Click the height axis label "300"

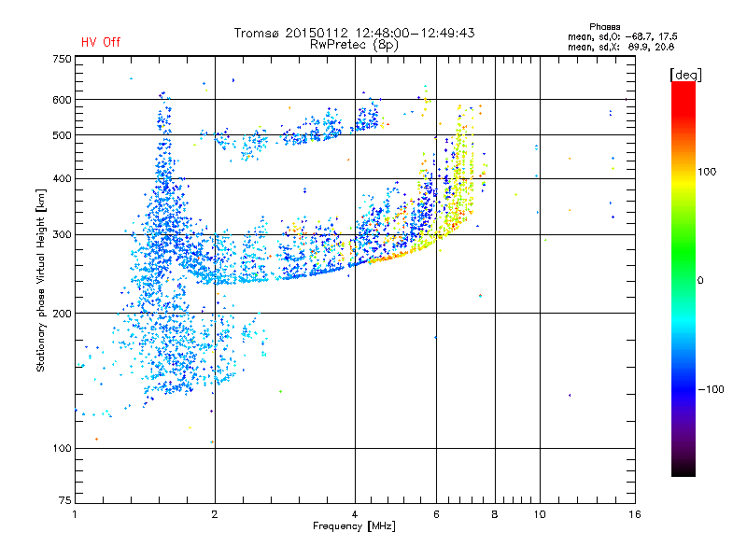coord(62,235)
